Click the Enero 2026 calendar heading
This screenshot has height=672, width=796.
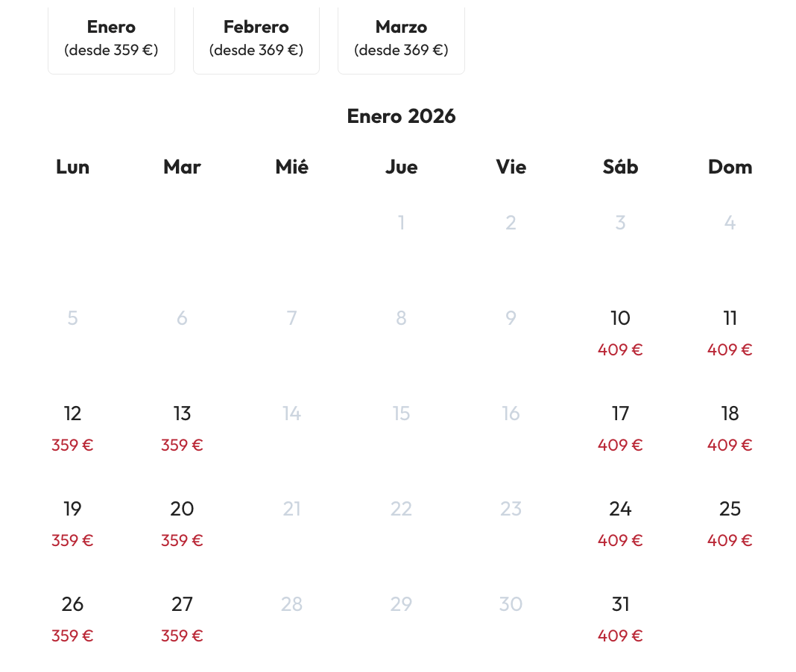tap(401, 116)
